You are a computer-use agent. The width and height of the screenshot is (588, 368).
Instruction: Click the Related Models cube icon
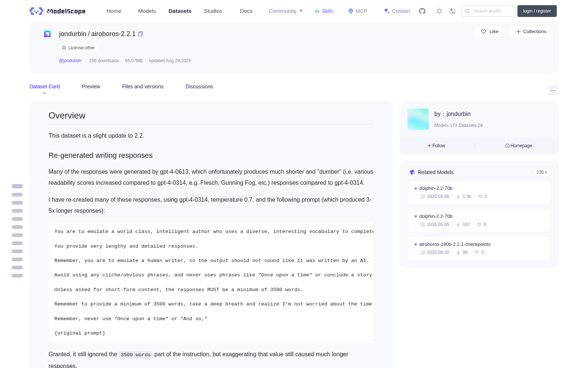click(x=412, y=172)
